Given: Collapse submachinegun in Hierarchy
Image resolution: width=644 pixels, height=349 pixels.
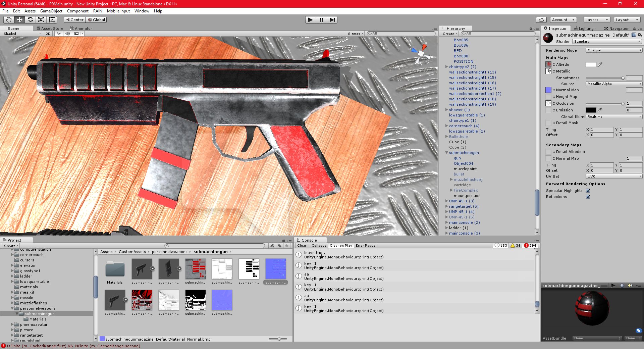Looking at the screenshot, I should (447, 153).
